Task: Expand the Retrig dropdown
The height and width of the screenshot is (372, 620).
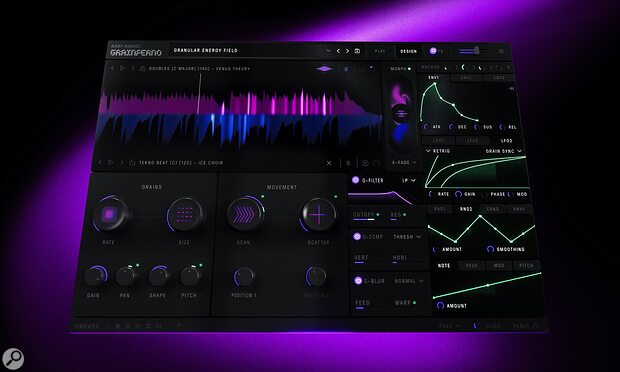Action: pyautogui.click(x=437, y=151)
